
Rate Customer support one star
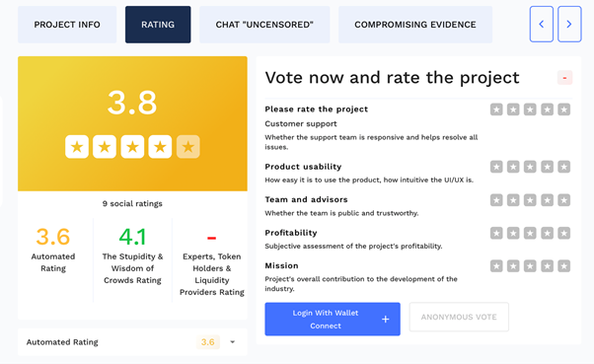pyautogui.click(x=496, y=109)
